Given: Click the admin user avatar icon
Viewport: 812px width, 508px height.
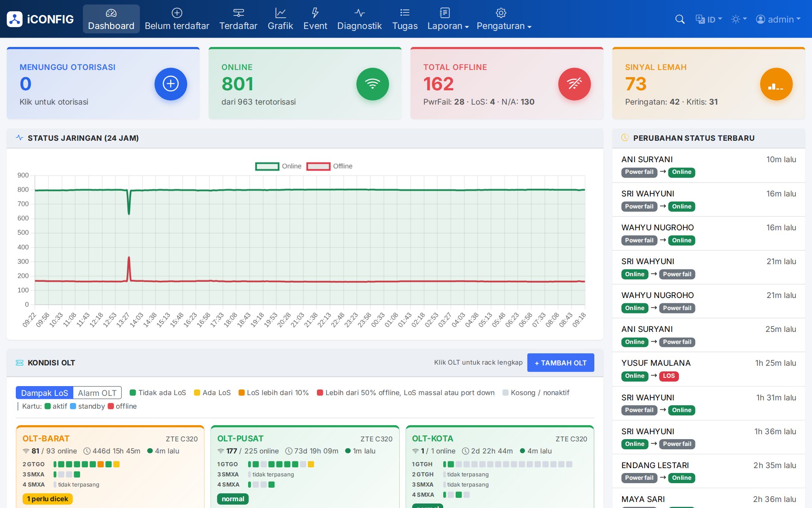Looking at the screenshot, I should click(760, 19).
